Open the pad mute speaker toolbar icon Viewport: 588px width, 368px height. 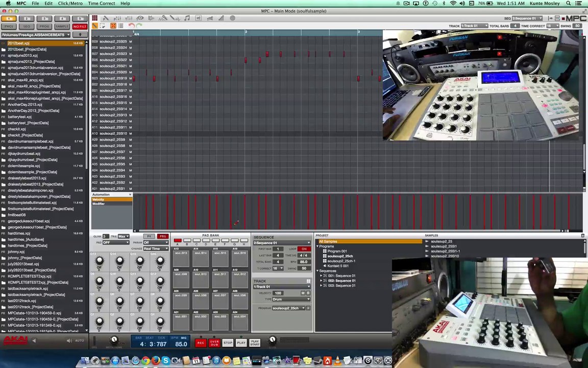pos(199,18)
